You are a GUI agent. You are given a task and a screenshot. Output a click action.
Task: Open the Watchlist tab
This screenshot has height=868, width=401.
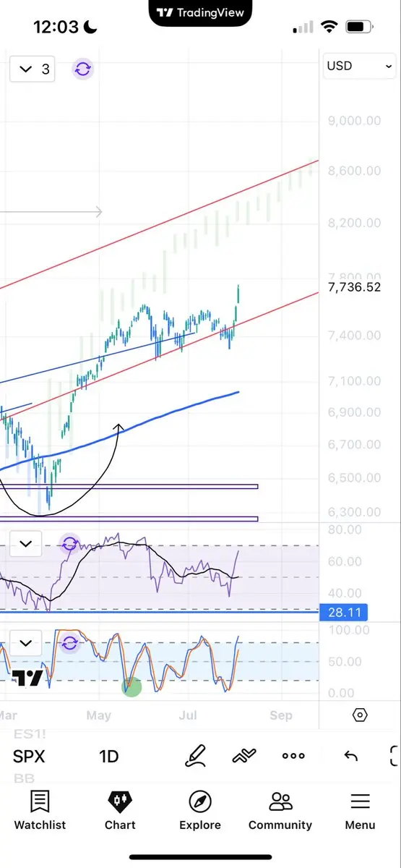[x=40, y=810]
